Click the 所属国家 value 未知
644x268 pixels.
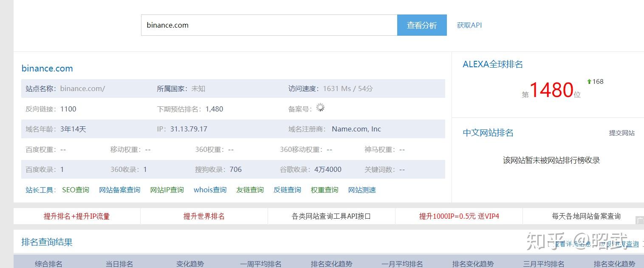point(198,88)
